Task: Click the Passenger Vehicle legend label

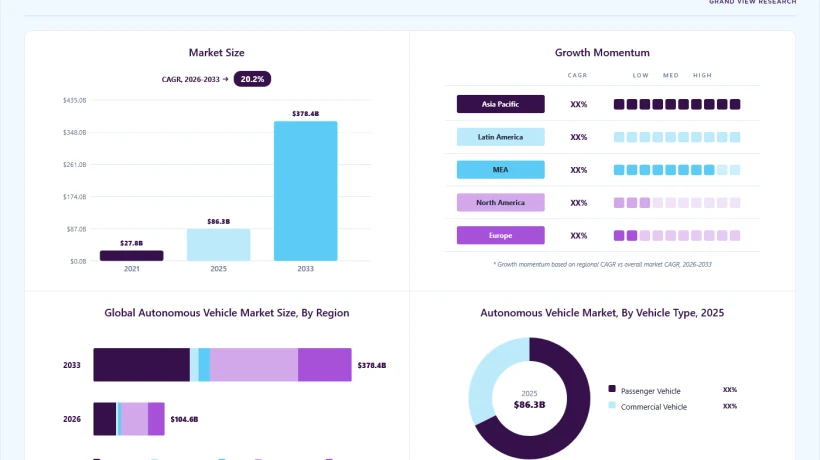Action: [x=651, y=391]
